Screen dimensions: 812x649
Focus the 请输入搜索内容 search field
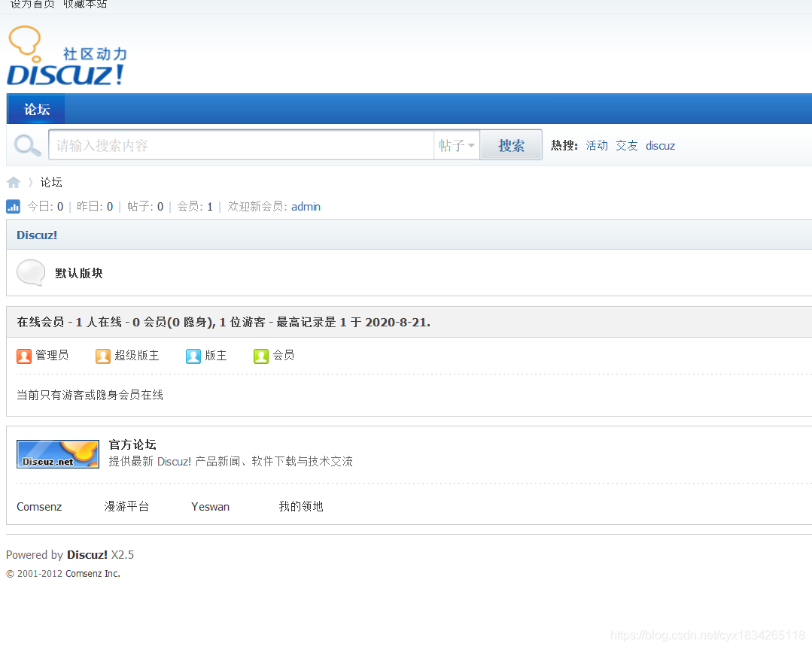click(x=242, y=145)
